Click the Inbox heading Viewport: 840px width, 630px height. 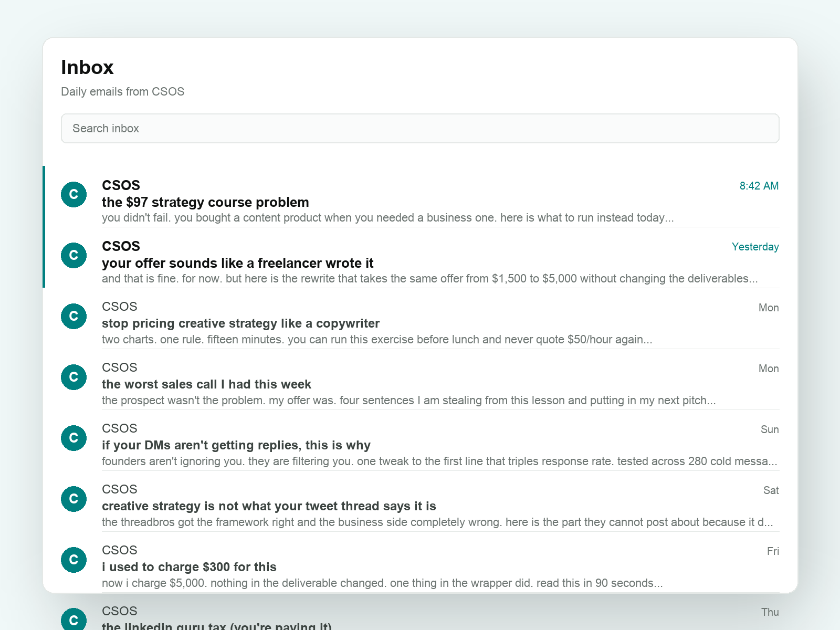tap(87, 67)
